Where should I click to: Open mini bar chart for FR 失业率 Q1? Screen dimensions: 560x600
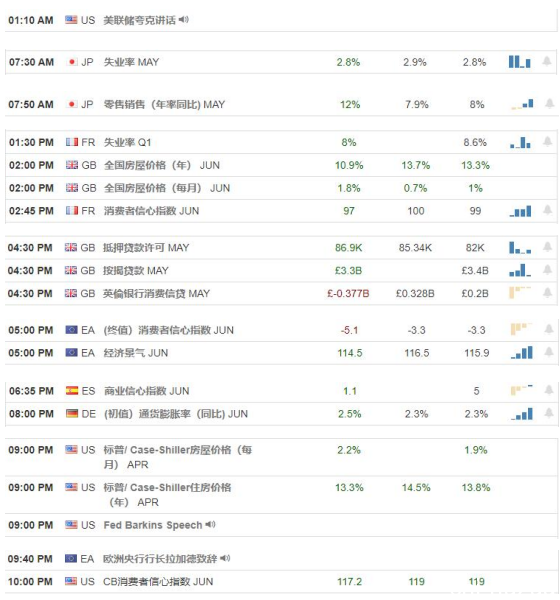pos(520,142)
